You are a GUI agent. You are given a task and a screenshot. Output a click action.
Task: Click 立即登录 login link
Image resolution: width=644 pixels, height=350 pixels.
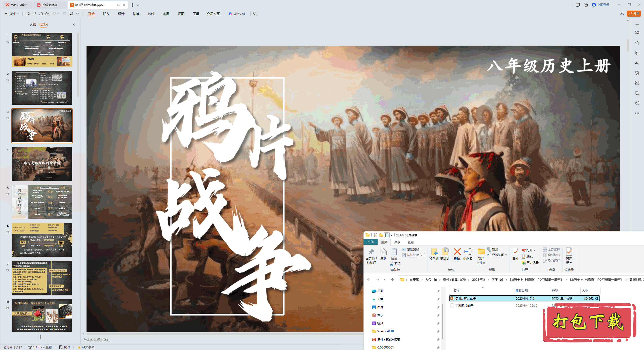(x=601, y=5)
